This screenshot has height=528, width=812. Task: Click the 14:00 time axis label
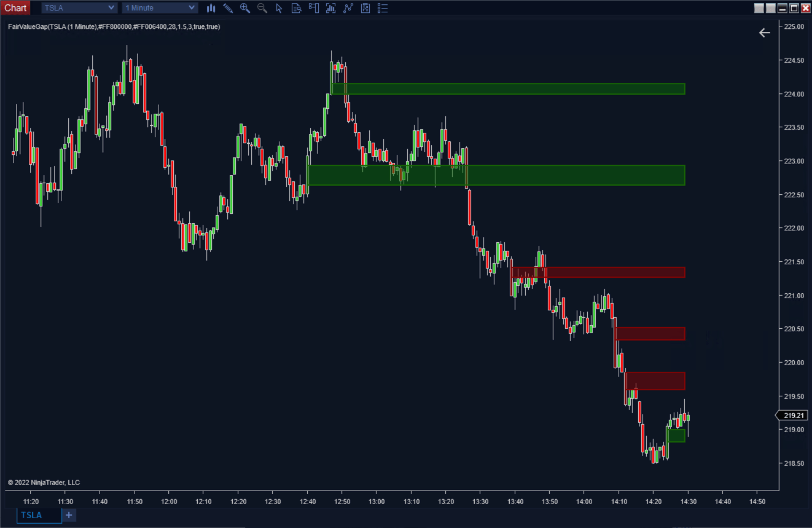coord(584,502)
